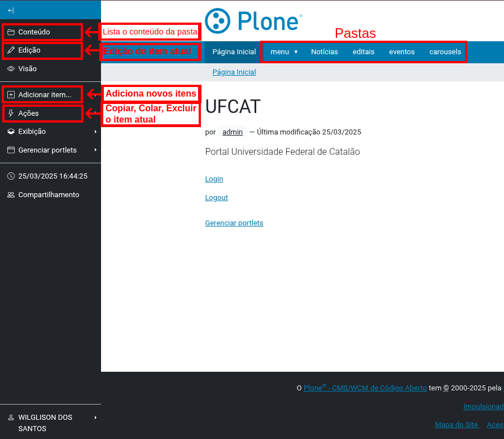The image size is (504, 439).
Task: Click the Conteúdo folder icon
Action: [x=11, y=32]
